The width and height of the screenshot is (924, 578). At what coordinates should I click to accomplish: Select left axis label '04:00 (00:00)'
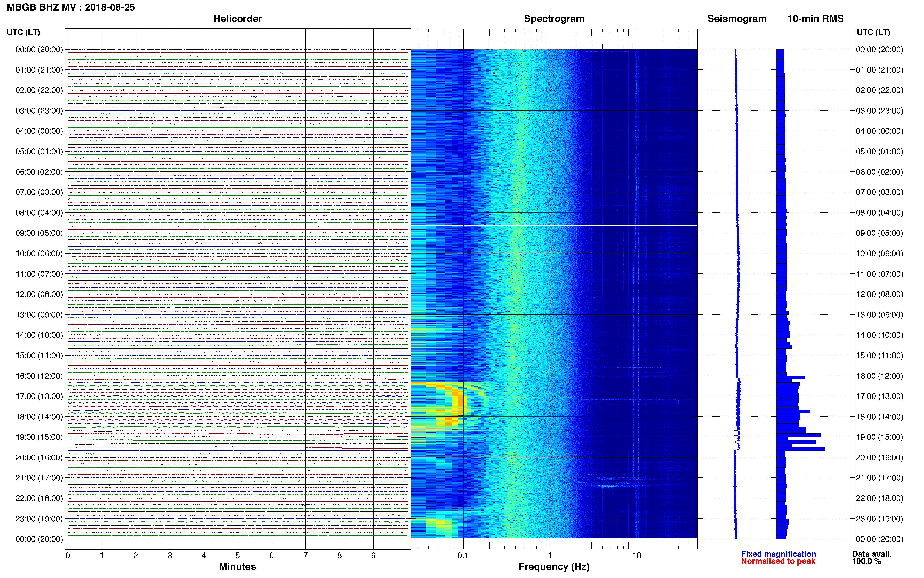coord(39,131)
